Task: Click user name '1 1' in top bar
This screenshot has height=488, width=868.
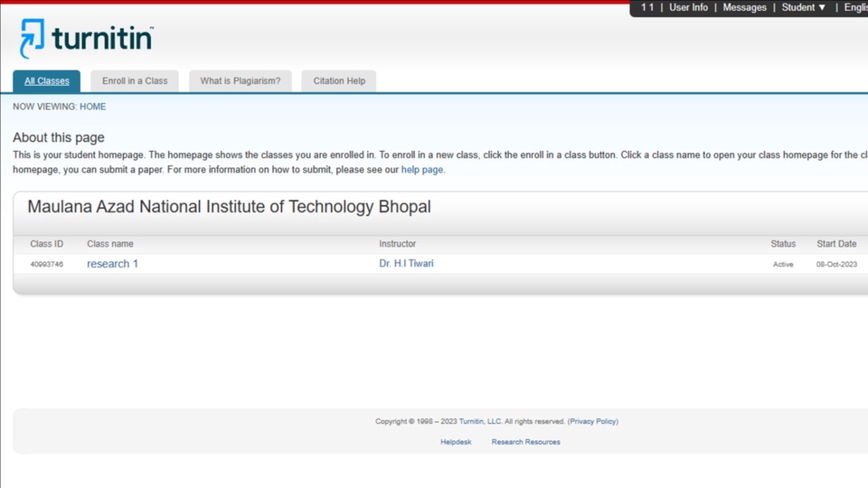Action: pyautogui.click(x=647, y=7)
